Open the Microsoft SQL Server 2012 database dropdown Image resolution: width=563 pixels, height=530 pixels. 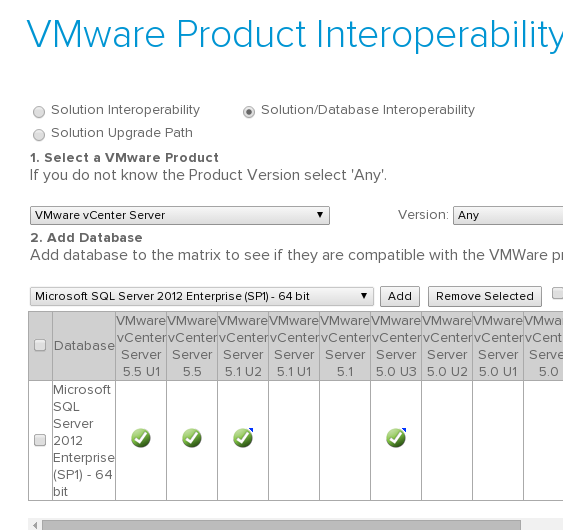click(202, 296)
